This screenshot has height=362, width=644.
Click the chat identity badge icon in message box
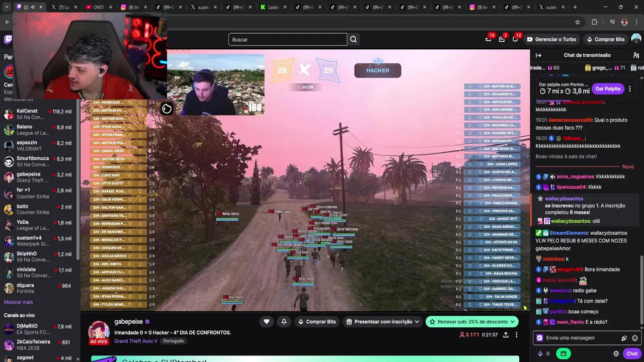540,338
